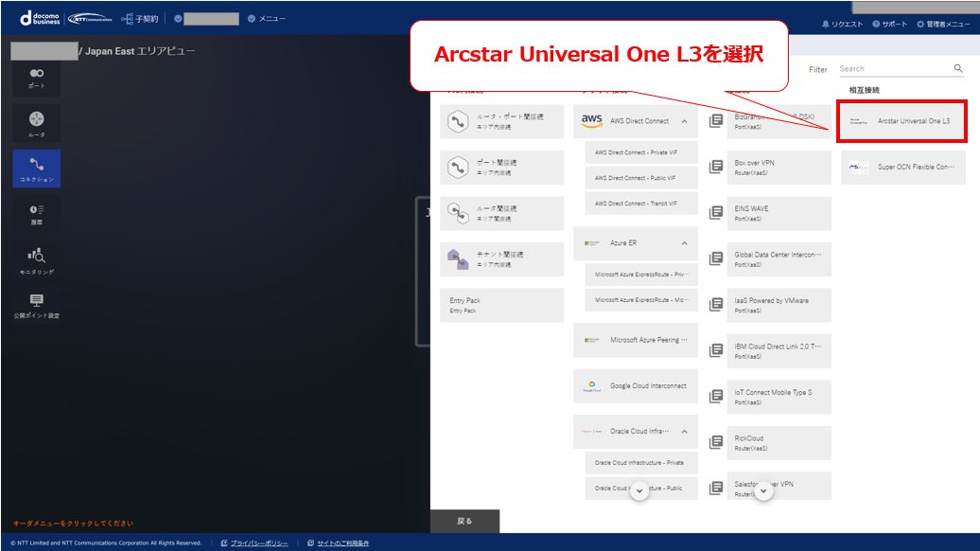This screenshot has height=551, width=980.
Task: Click Microsoft Azure Peering logo icon
Action: [592, 340]
